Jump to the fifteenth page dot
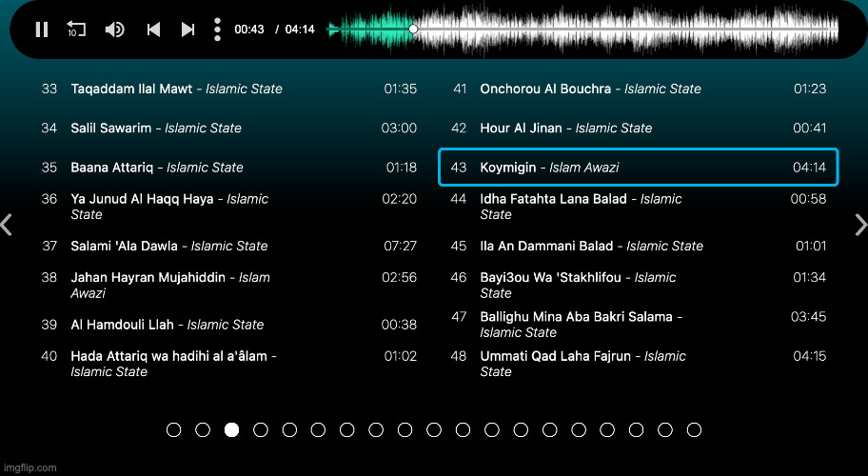The height and width of the screenshot is (476, 868). [x=579, y=430]
